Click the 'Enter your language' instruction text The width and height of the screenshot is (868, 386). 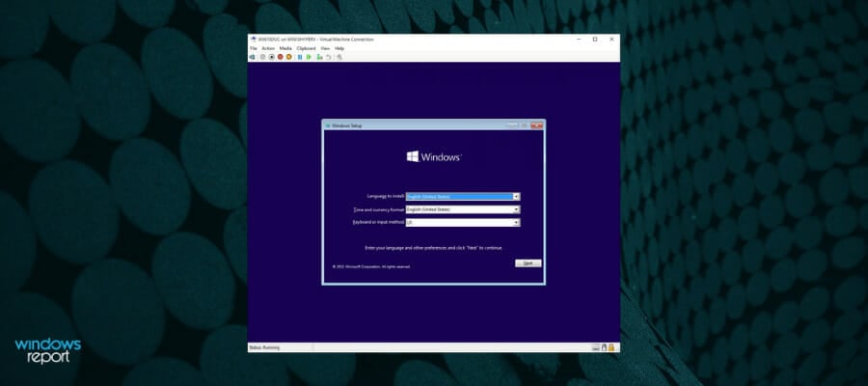pyautogui.click(x=434, y=248)
